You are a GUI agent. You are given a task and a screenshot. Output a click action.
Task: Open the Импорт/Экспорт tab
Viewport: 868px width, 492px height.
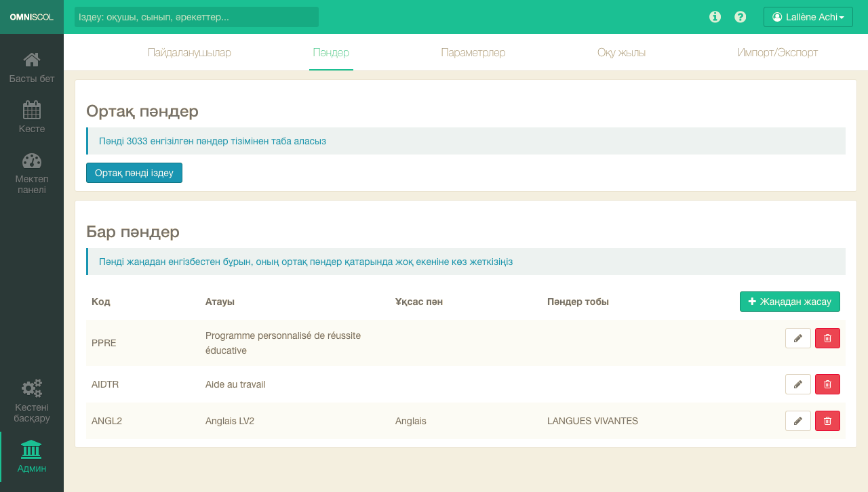click(x=777, y=53)
